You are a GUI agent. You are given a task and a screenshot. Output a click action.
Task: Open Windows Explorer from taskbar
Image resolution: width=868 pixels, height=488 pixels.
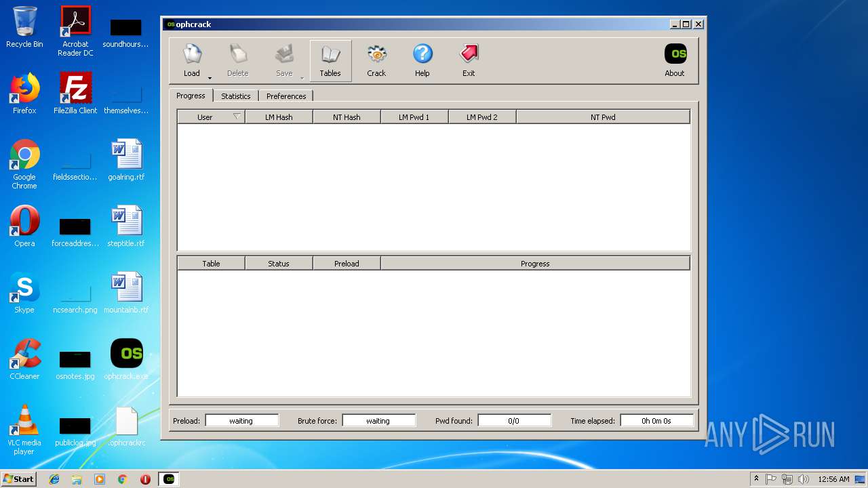pyautogui.click(x=77, y=479)
